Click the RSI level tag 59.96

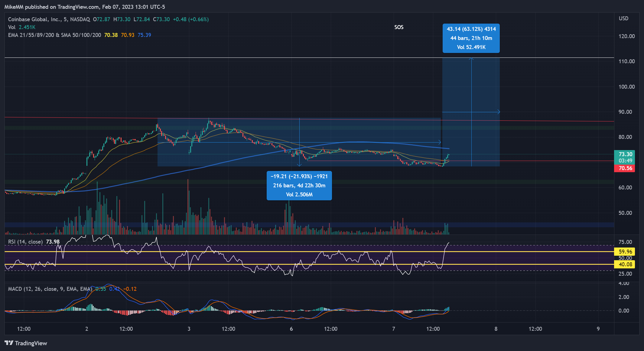(x=625, y=252)
